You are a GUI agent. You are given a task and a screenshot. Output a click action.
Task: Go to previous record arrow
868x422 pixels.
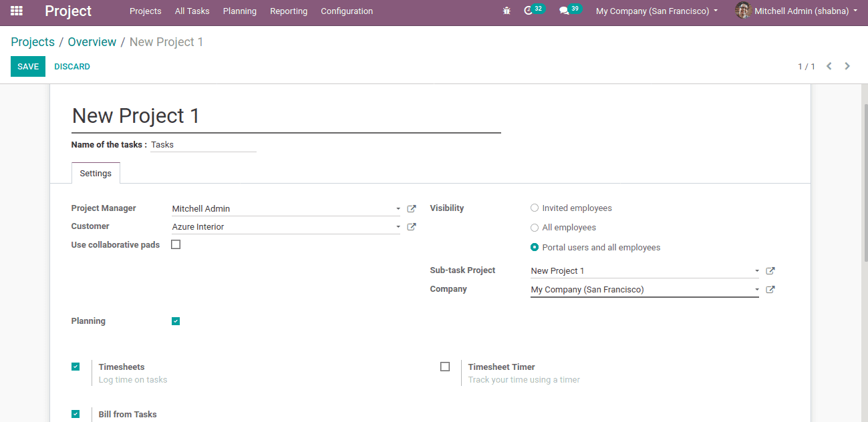coord(829,66)
